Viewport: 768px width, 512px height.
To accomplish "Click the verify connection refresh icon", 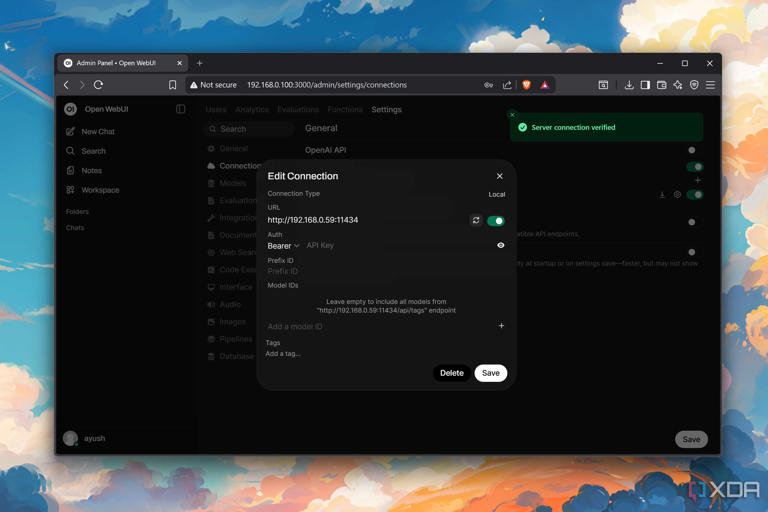I will (476, 220).
